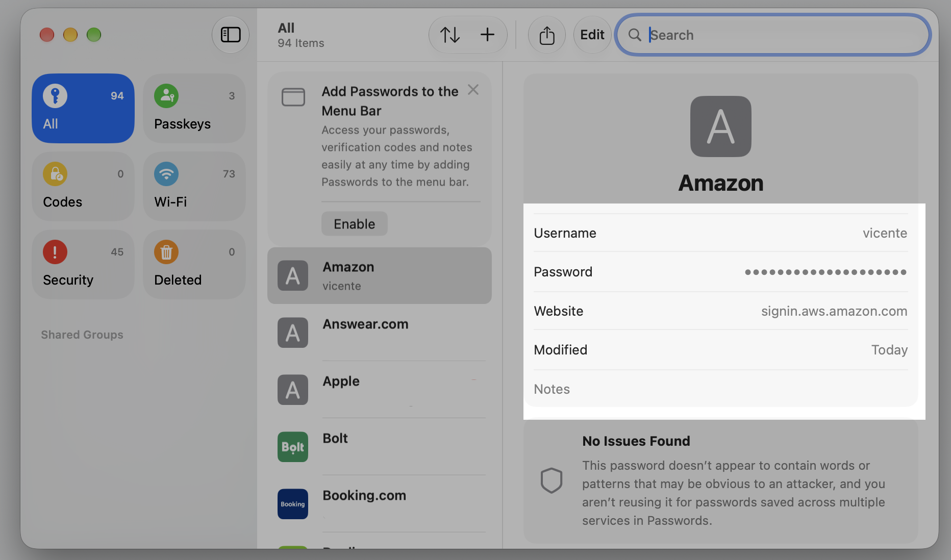Open the Passkeys category

click(194, 108)
